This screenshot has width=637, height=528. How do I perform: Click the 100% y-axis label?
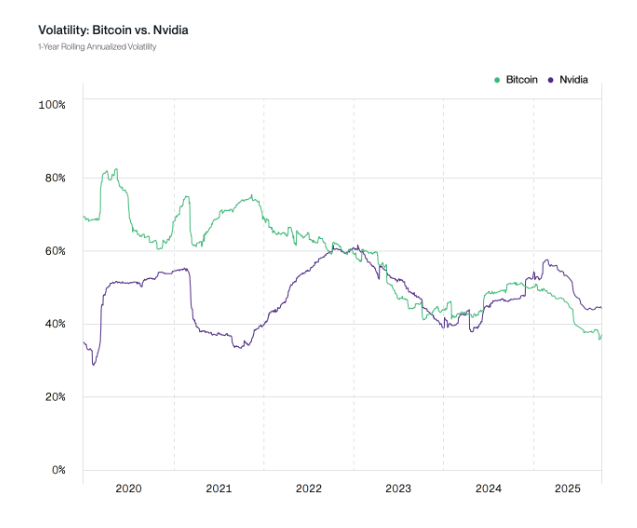coord(51,104)
